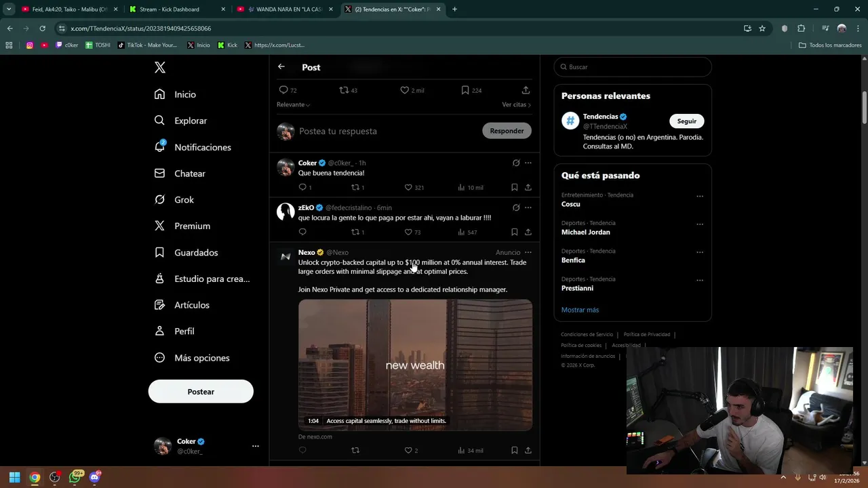Share Coker's reply
Image resolution: width=868 pixels, height=488 pixels.
point(528,187)
